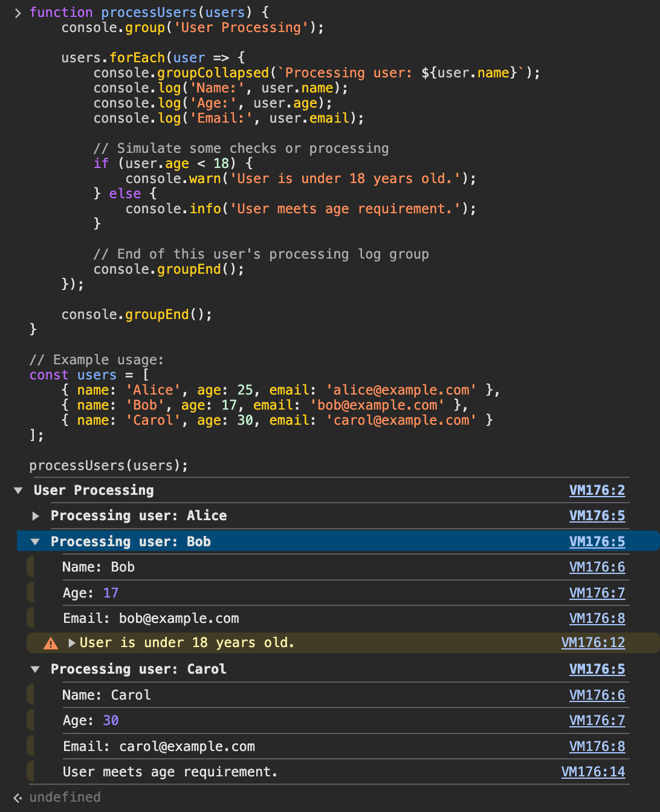This screenshot has width=660, height=812.
Task: Click the console input prompt chevron
Action: 18,13
